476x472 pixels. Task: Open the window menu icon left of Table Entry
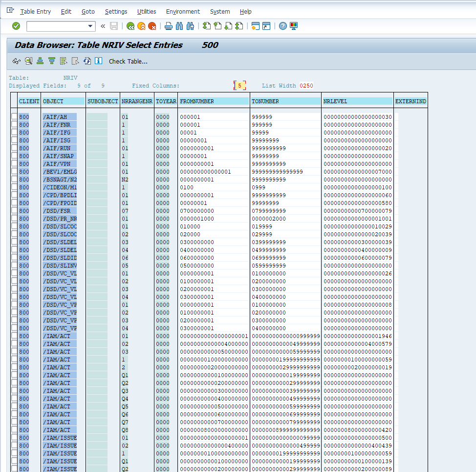[10, 11]
